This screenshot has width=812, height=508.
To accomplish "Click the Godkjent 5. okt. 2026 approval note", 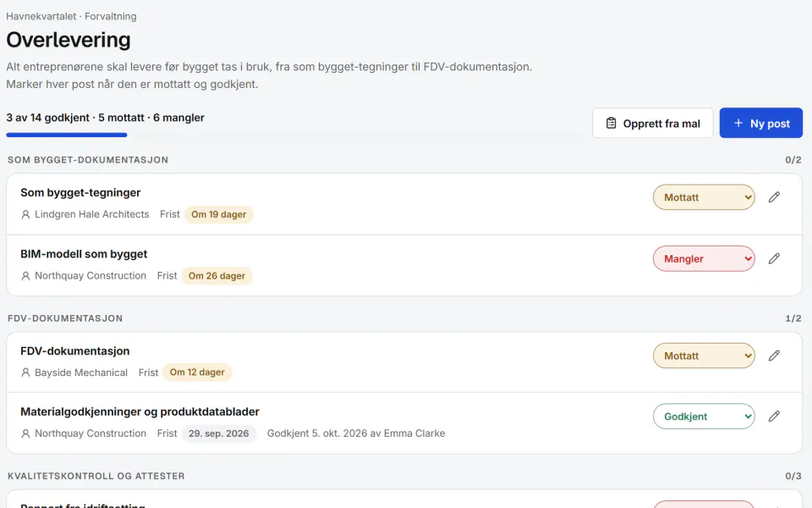I will [356, 433].
